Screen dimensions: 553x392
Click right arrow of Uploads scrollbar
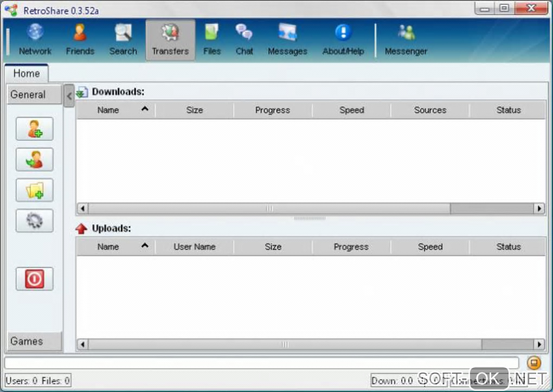[x=539, y=344]
